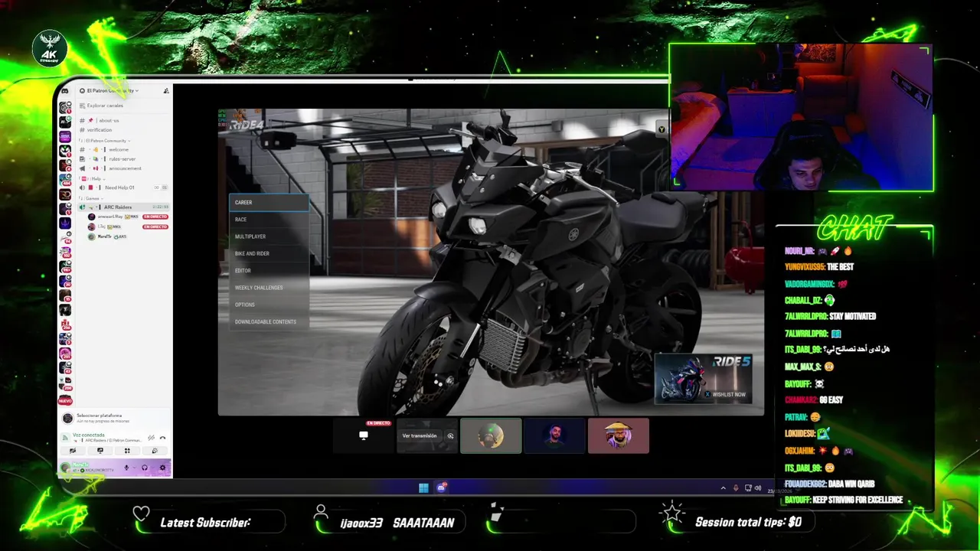Select the ARC Raiders voice channel

[x=122, y=207]
